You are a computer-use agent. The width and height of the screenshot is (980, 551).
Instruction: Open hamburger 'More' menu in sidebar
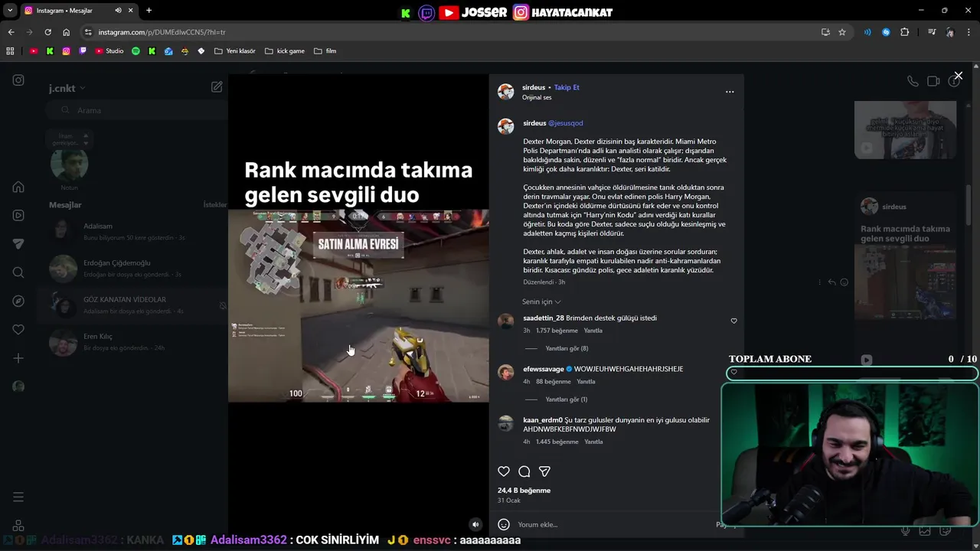click(18, 497)
